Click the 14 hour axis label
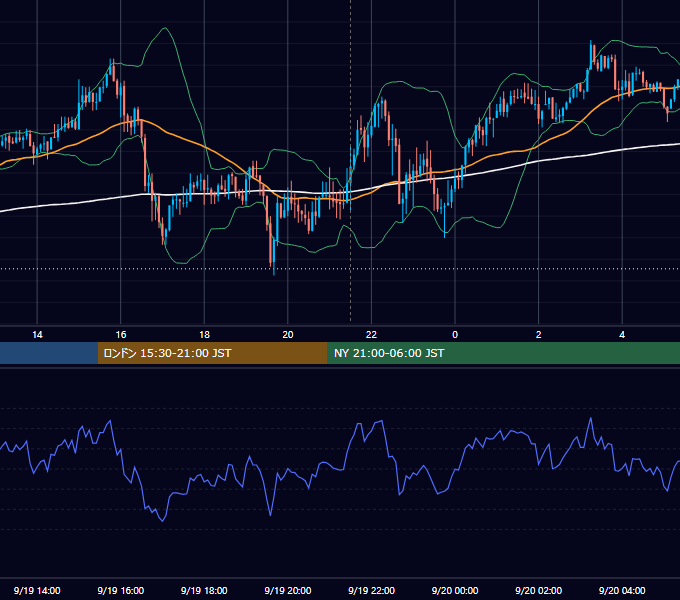 coord(37,335)
